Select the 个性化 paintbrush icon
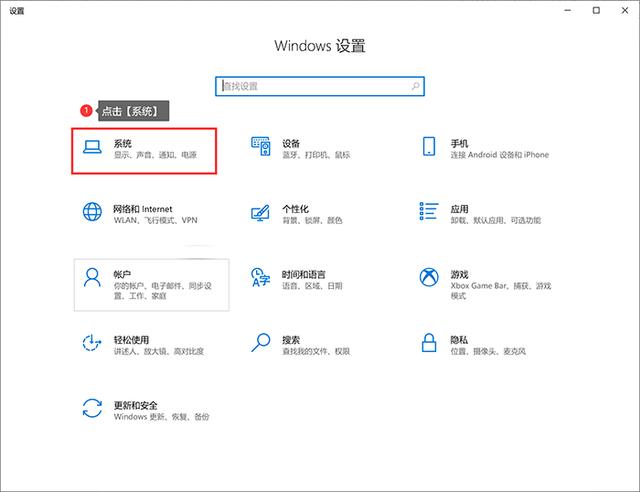The image size is (640, 492). point(260,213)
